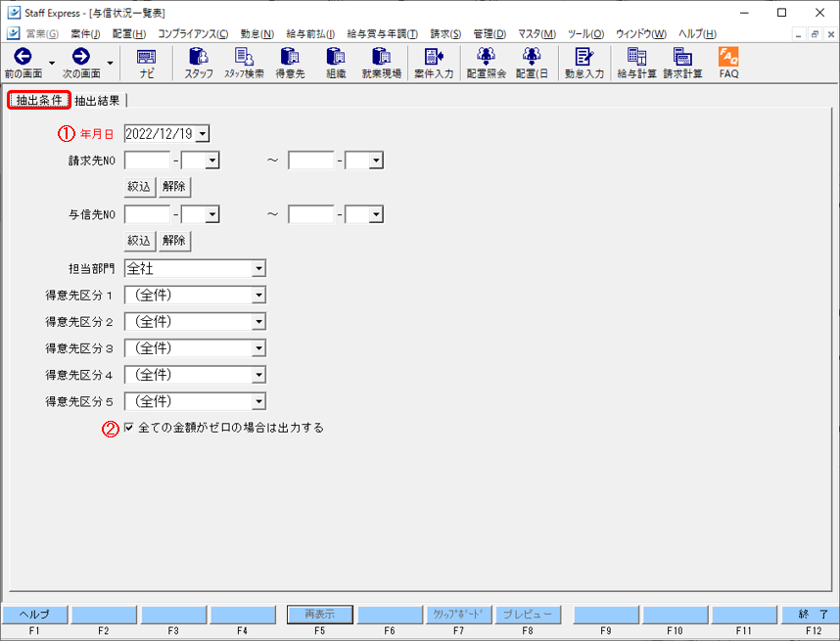The width and height of the screenshot is (840, 641).
Task: Click the 再表示 F5 button
Action: (x=320, y=615)
